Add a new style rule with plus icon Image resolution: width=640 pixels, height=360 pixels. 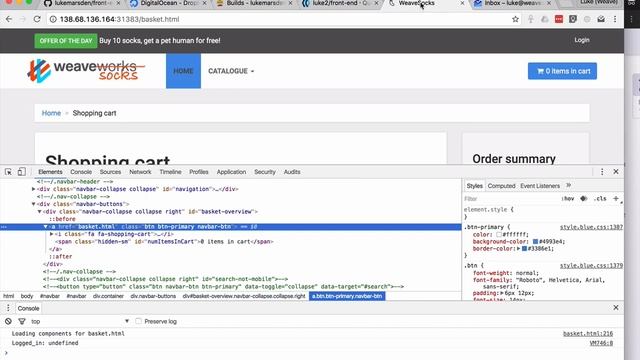616,198
